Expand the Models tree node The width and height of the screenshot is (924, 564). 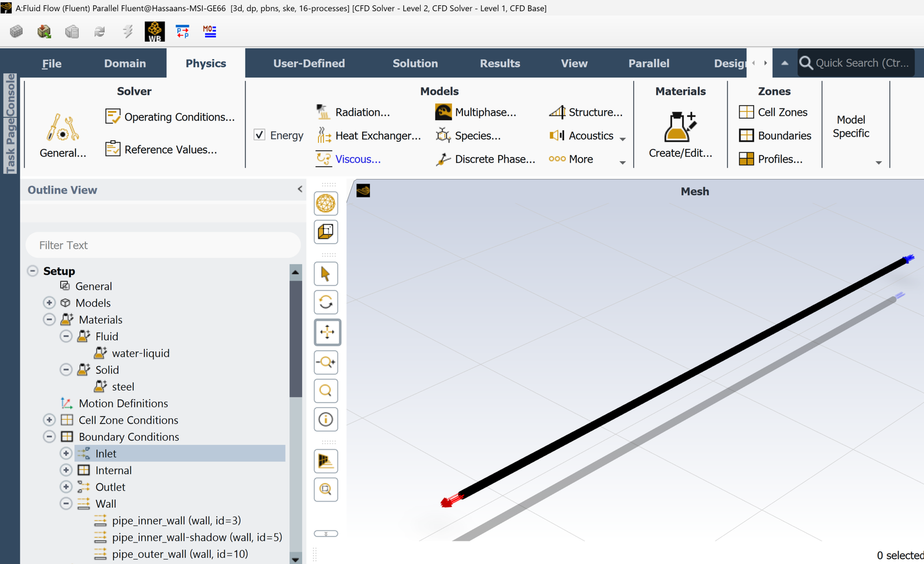pos(50,303)
